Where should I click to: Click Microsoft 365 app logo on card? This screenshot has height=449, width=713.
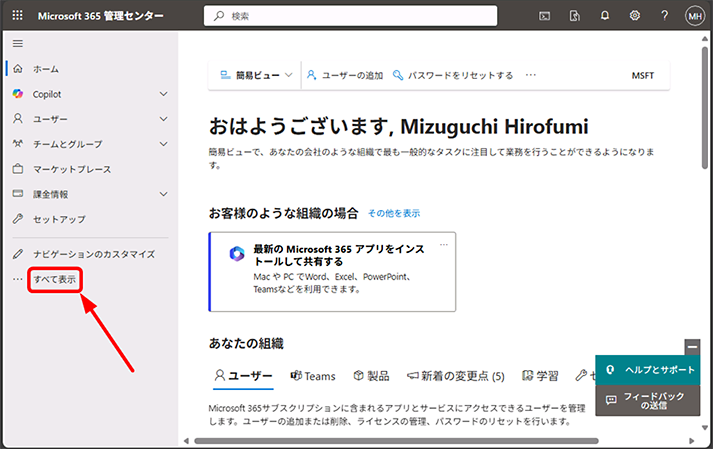(237, 253)
